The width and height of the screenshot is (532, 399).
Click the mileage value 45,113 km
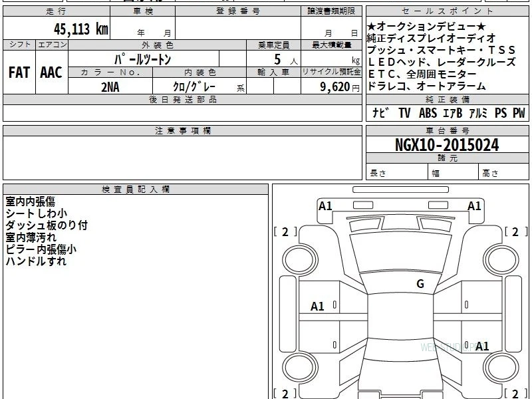click(80, 29)
